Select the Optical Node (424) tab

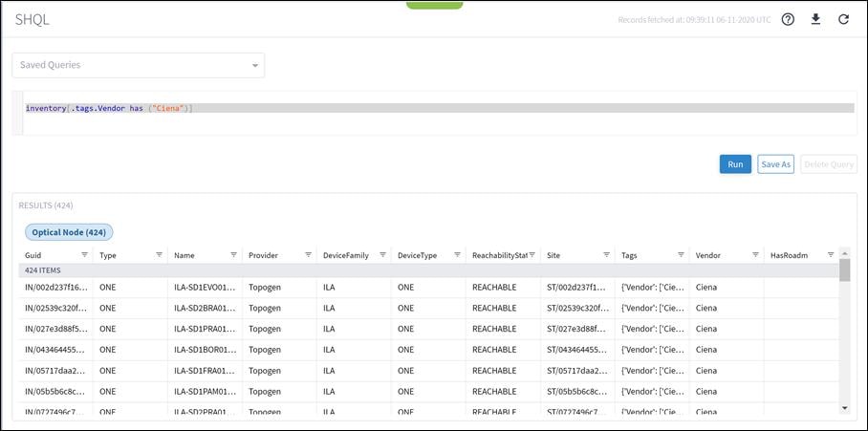[69, 232]
